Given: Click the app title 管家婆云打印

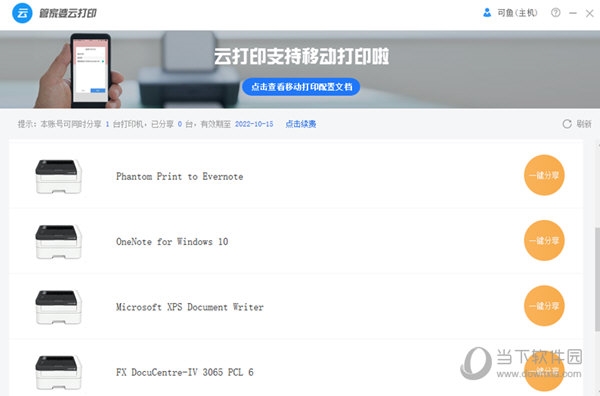Looking at the screenshot, I should 68,13.
